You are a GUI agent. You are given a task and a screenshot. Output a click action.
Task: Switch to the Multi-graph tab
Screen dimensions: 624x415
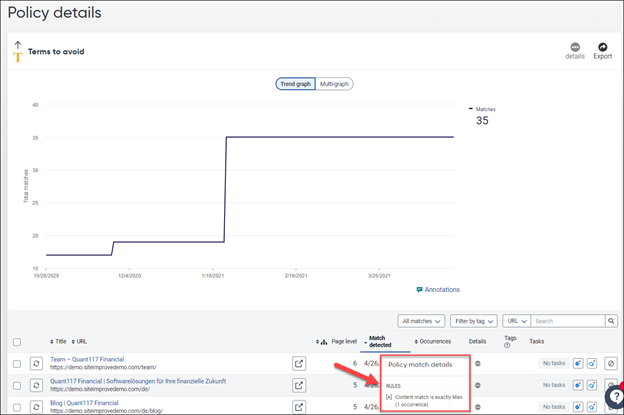(334, 84)
